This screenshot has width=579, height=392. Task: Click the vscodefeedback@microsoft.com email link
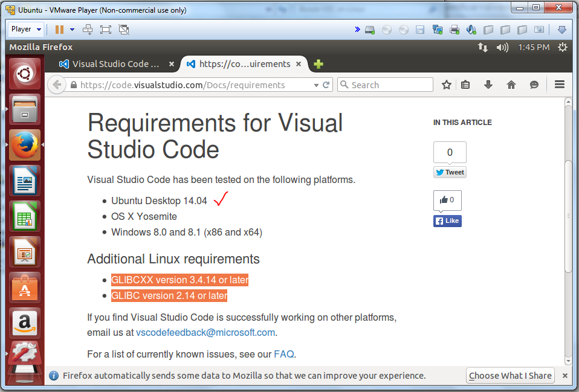[x=205, y=333]
